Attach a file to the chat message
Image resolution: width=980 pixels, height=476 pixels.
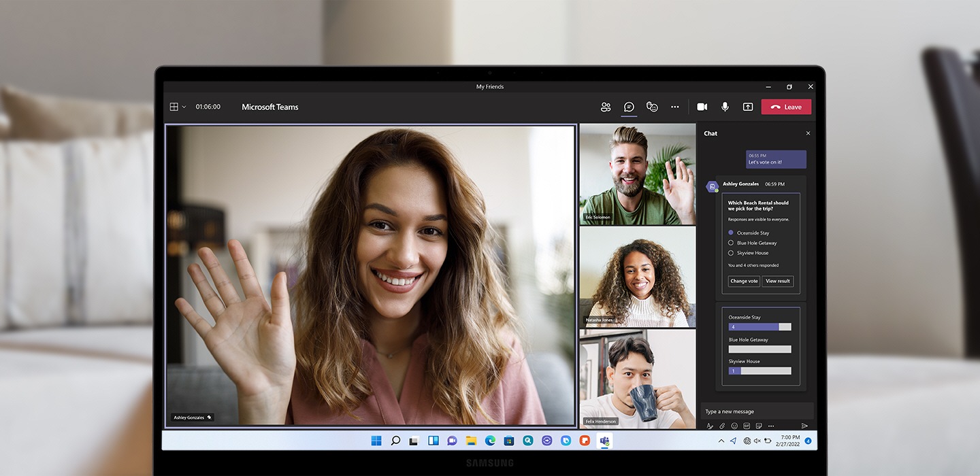[721, 426]
